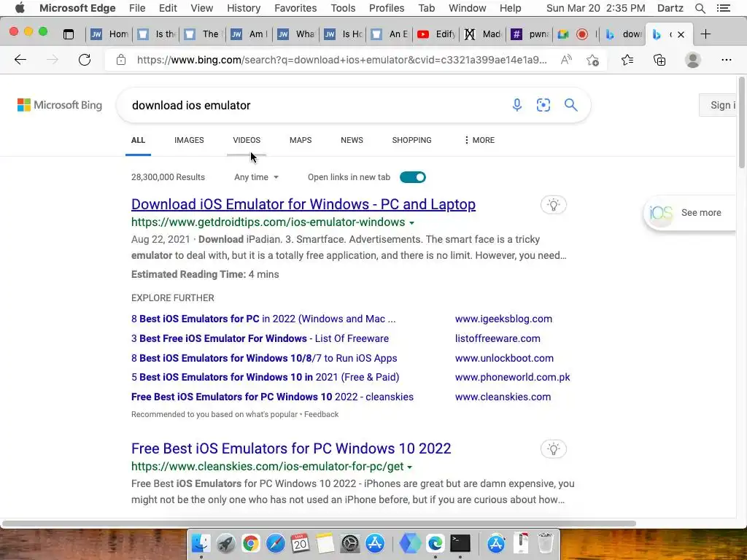
Task: Click the horizontal scrollbar at bottom
Action: (x=319, y=524)
